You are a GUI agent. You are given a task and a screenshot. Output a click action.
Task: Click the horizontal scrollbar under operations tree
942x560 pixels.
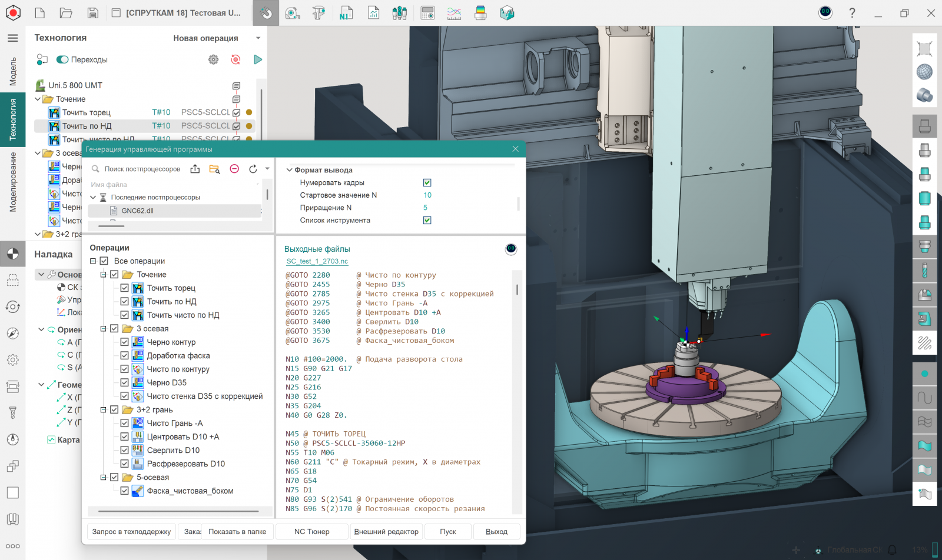pos(178,511)
